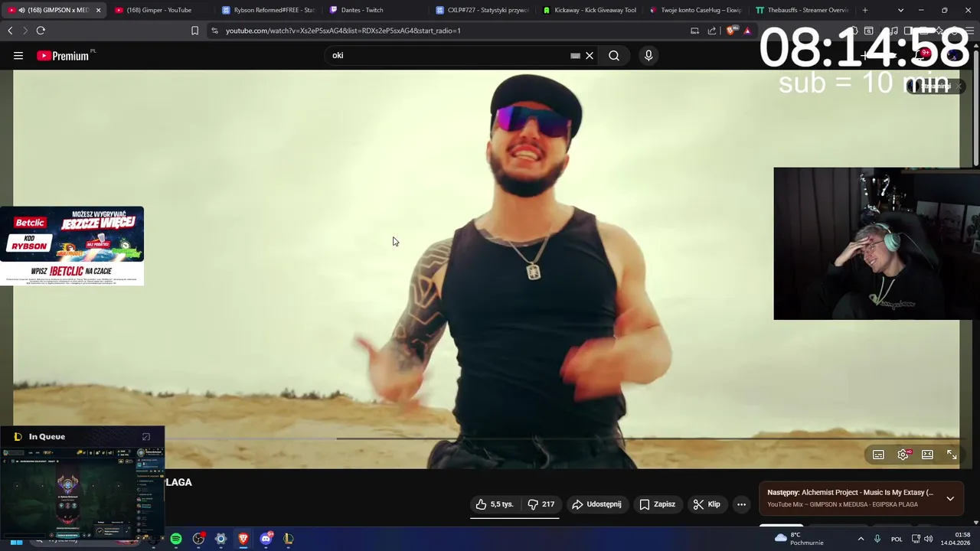Open Discord from the taskbar

click(266, 539)
